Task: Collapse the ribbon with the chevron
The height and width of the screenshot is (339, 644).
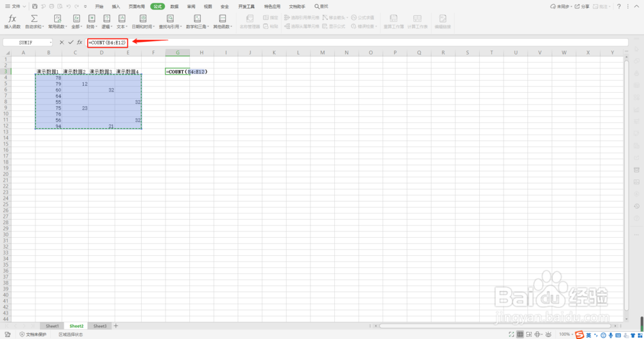Action: (x=637, y=6)
